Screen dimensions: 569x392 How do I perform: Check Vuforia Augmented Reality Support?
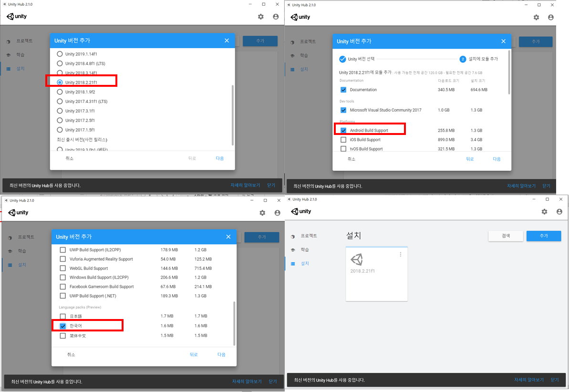click(x=63, y=259)
